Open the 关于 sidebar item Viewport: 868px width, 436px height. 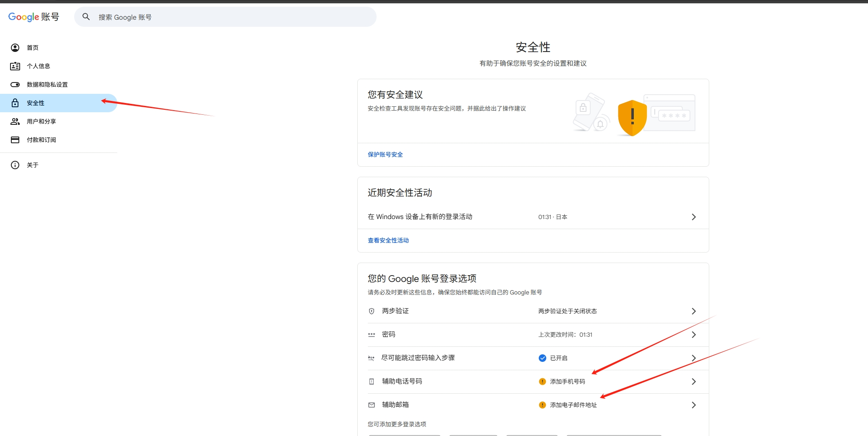click(x=33, y=165)
